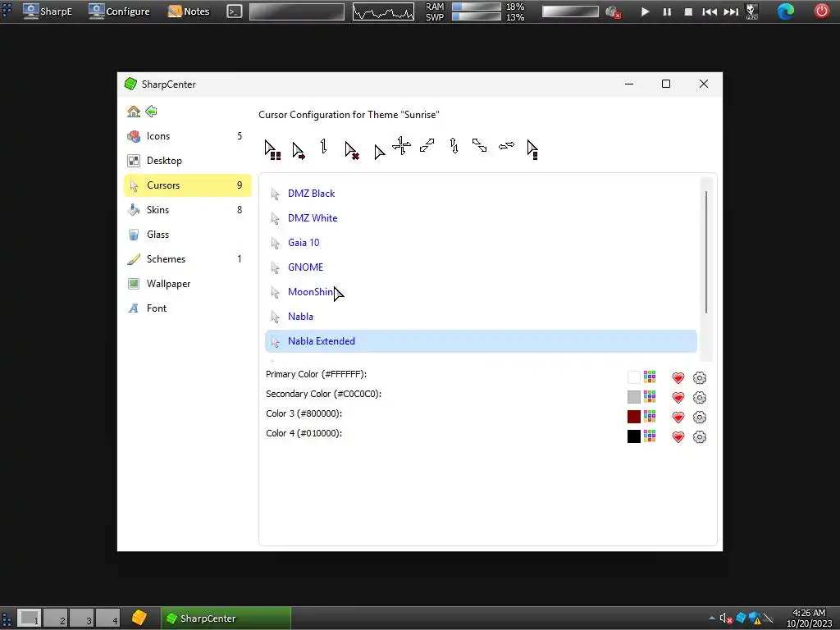Open the Font section
The width and height of the screenshot is (840, 630).
click(x=188, y=308)
